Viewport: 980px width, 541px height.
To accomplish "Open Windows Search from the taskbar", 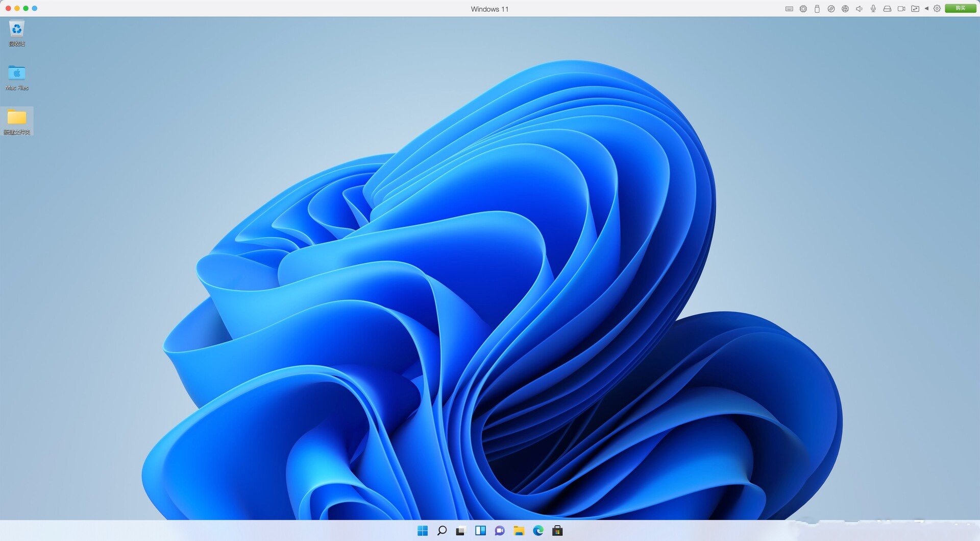I will click(442, 531).
